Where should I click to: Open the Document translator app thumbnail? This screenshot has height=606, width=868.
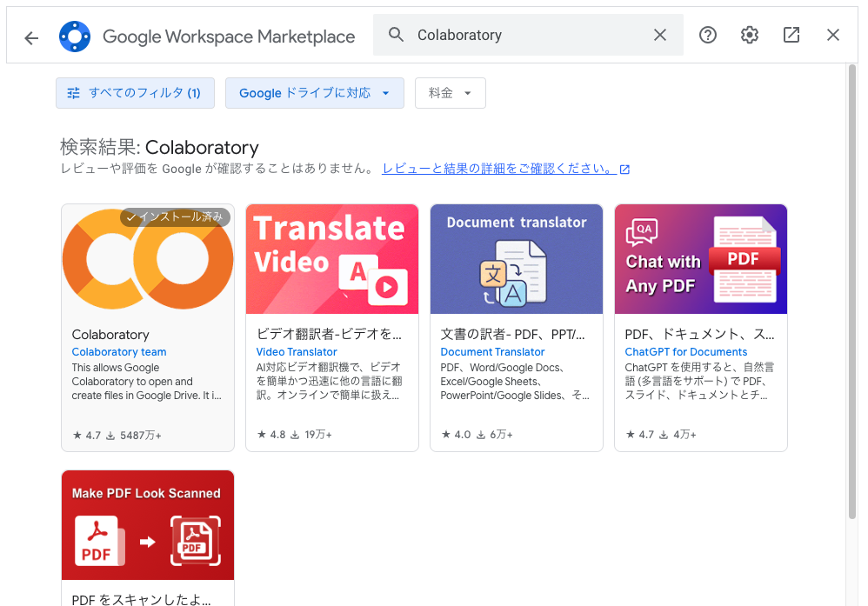pos(517,259)
